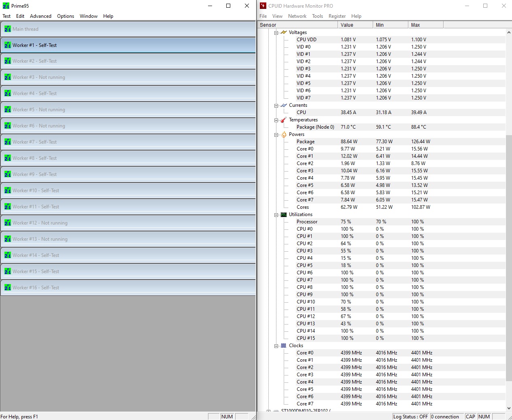The width and height of the screenshot is (512, 420).
Task: Click the Worker #13 Not running icon
Action: 8,239
